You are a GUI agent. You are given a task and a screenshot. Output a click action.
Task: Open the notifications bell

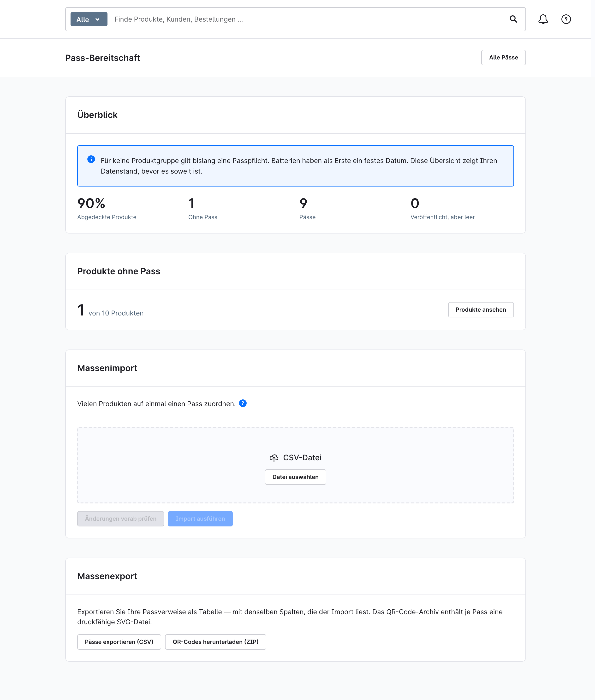pyautogui.click(x=543, y=19)
